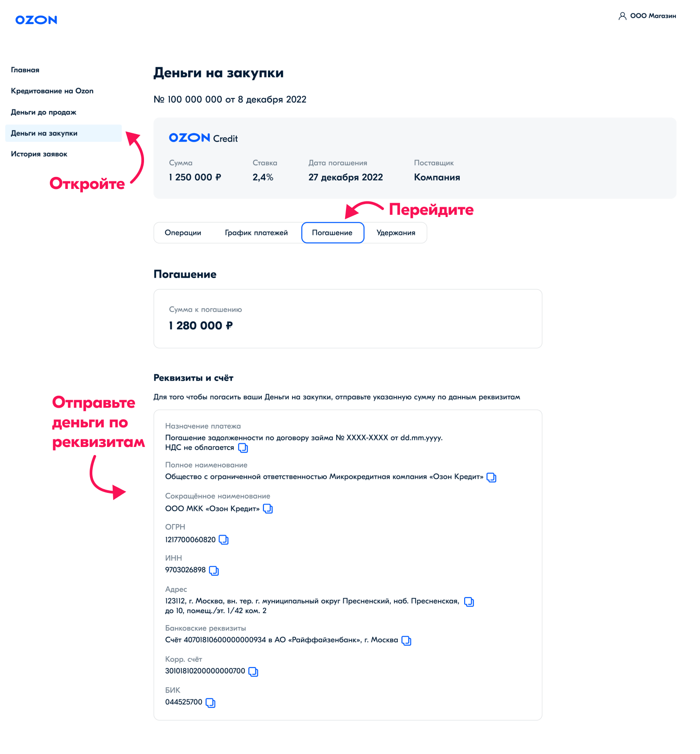Viewport: 700px width, 754px height.
Task: Switch to the Операции tab
Action: [183, 233]
